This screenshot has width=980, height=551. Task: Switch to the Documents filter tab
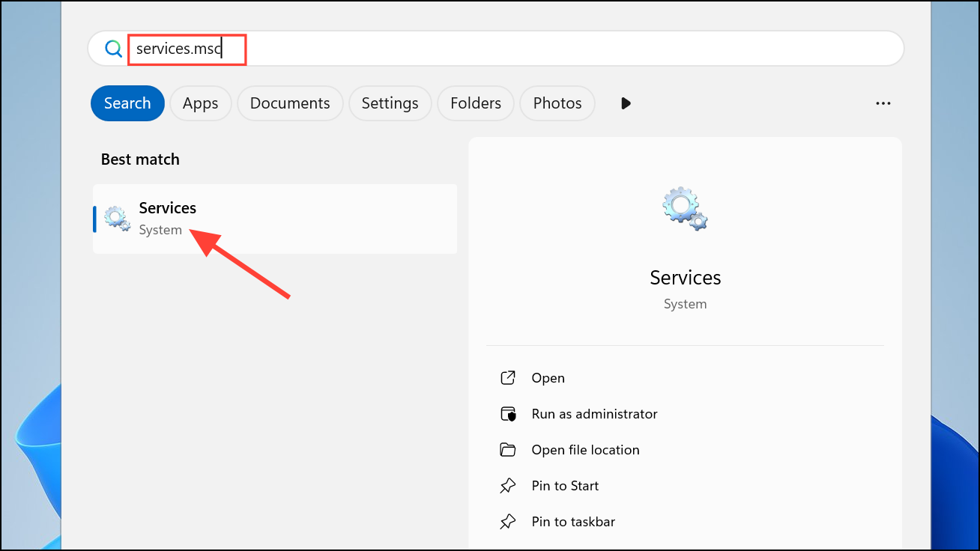click(290, 103)
